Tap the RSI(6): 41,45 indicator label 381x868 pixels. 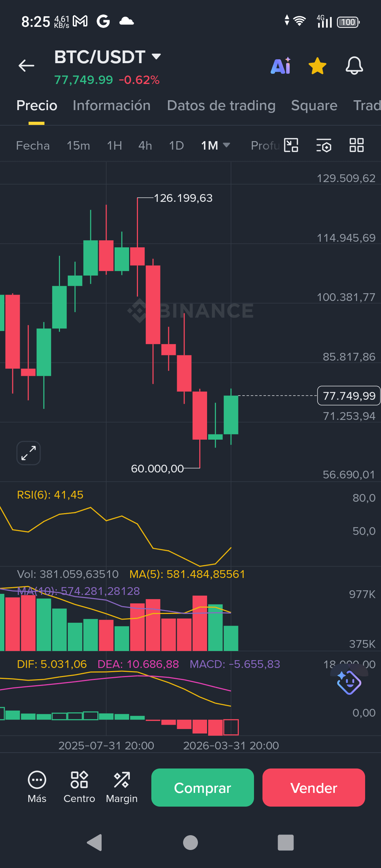pyautogui.click(x=50, y=495)
